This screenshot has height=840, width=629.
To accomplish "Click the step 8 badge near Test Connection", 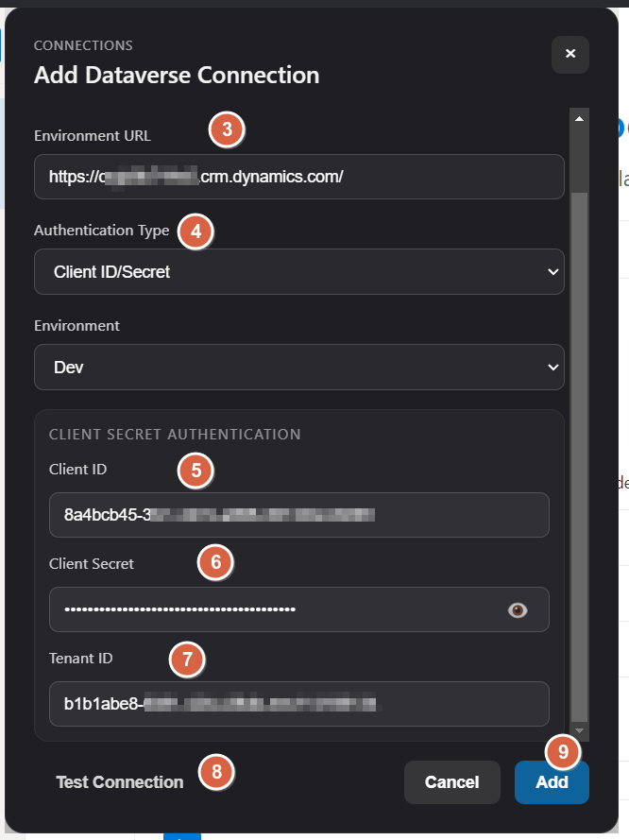I will [x=215, y=774].
